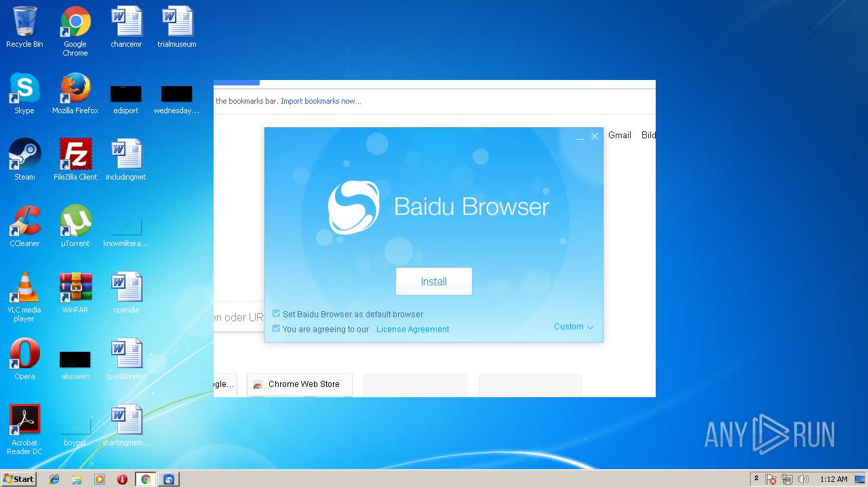Screen dimensions: 868x488
Task: Open the volume tray icon
Action: coord(804,479)
